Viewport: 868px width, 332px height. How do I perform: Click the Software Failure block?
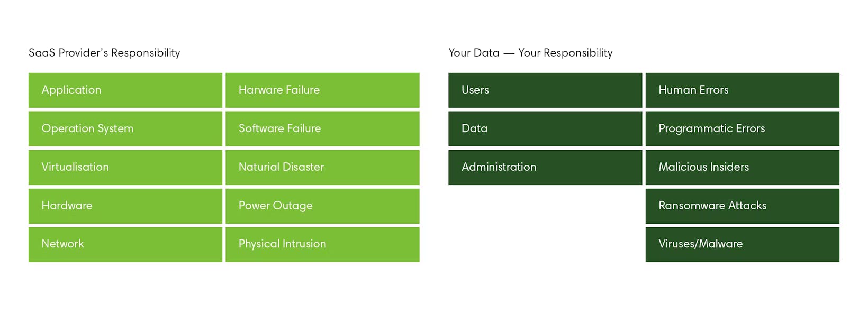coord(322,128)
